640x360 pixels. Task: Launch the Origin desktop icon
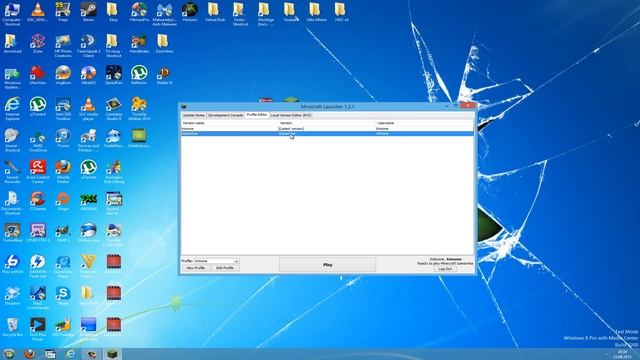[x=63, y=201]
